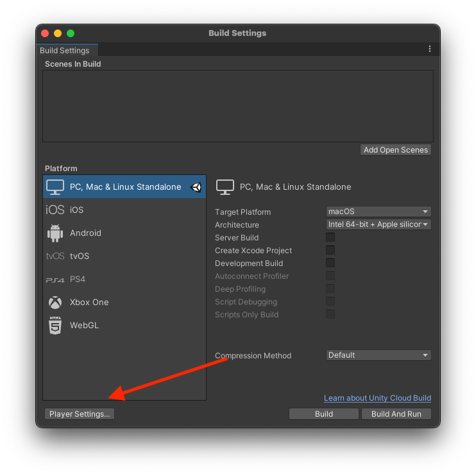Click the monitor icon in the details header
The width and height of the screenshot is (476, 475).
point(225,187)
